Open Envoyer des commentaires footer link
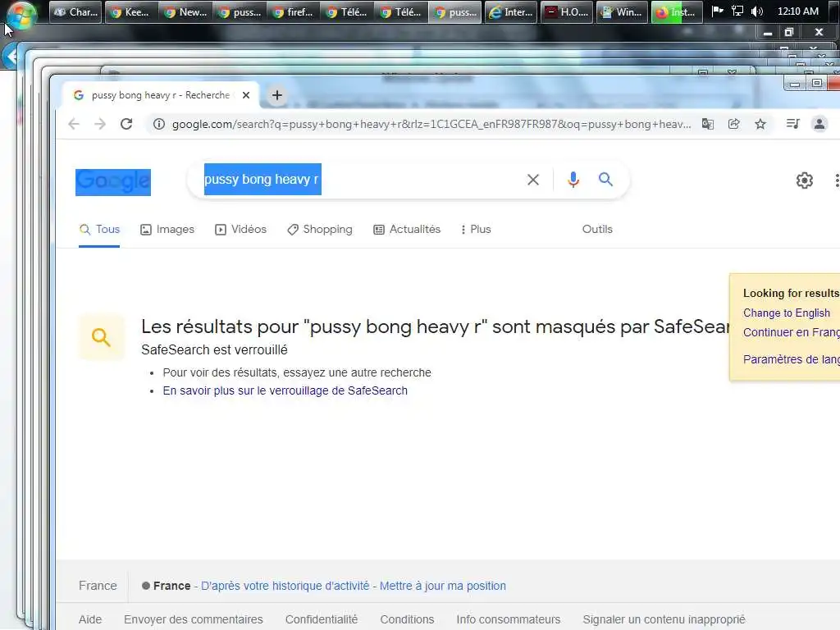The width and height of the screenshot is (840, 630). 194,619
